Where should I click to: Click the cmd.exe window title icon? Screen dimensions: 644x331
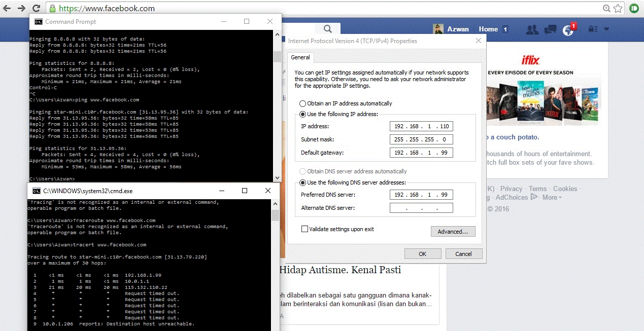pyautogui.click(x=37, y=191)
